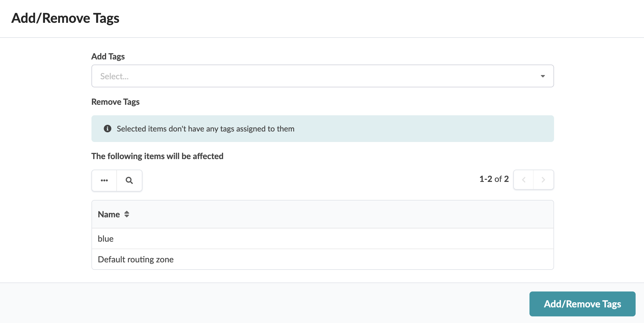Viewport: 644px width, 323px height.
Task: Click the Add/Remove Tags button
Action: (x=582, y=304)
